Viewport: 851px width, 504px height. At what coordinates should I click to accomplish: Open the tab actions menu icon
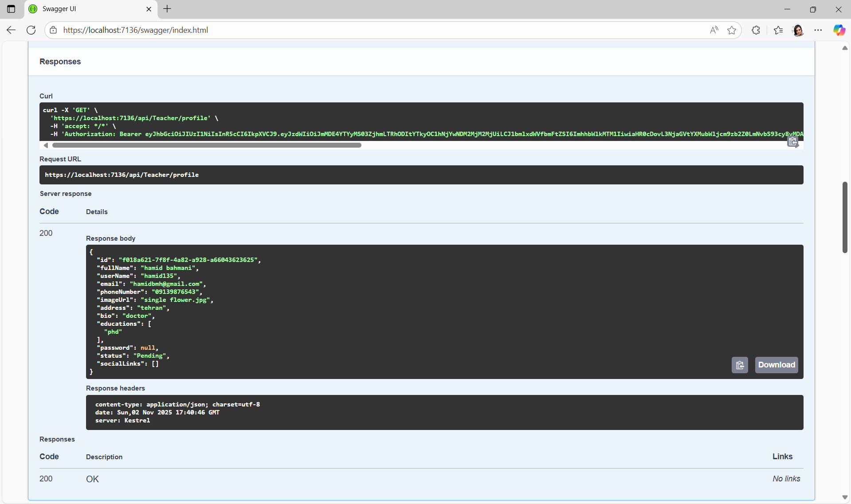[11, 9]
